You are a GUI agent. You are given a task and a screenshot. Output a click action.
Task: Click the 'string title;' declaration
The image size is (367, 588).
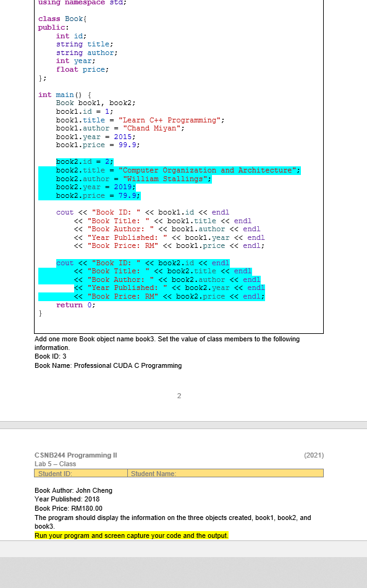(x=85, y=45)
